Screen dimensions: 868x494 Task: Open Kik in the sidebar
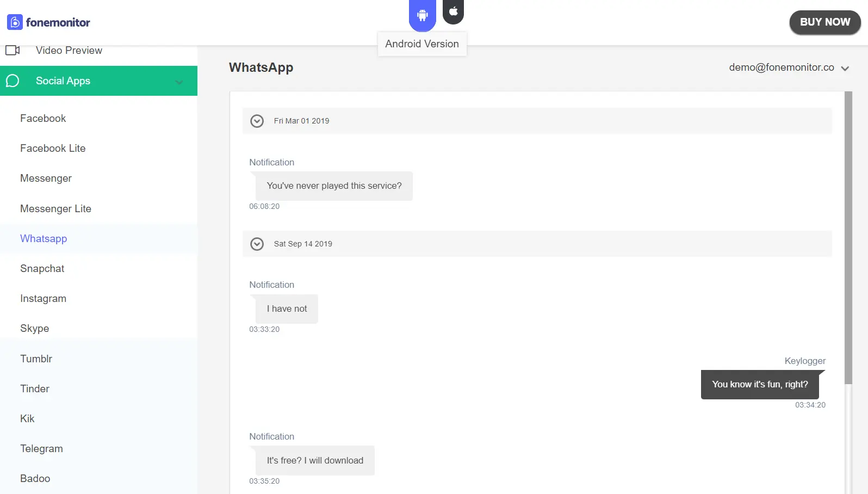[x=27, y=419]
